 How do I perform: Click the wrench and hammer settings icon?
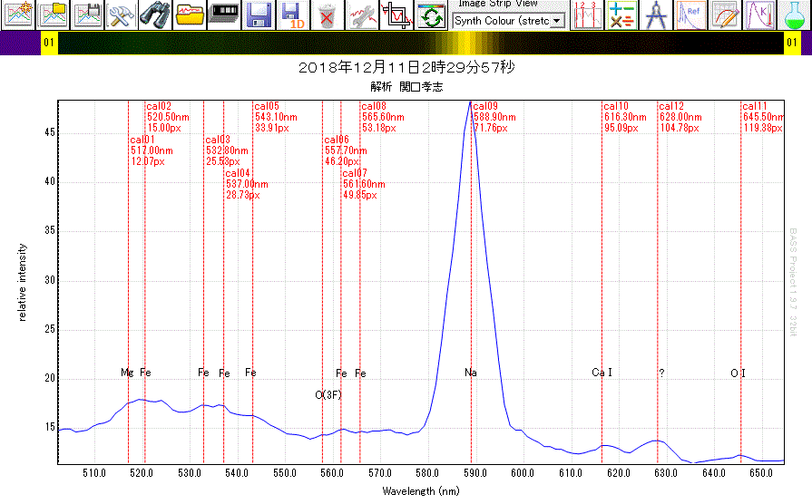(121, 15)
